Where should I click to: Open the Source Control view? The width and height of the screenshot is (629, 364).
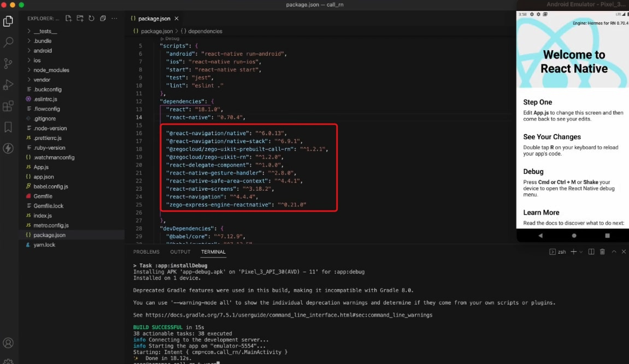click(8, 63)
